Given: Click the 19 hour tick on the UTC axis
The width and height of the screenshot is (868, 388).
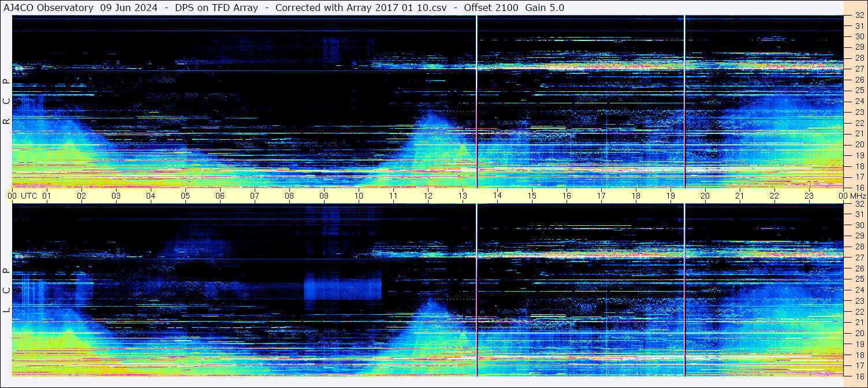Looking at the screenshot, I should 670,196.
